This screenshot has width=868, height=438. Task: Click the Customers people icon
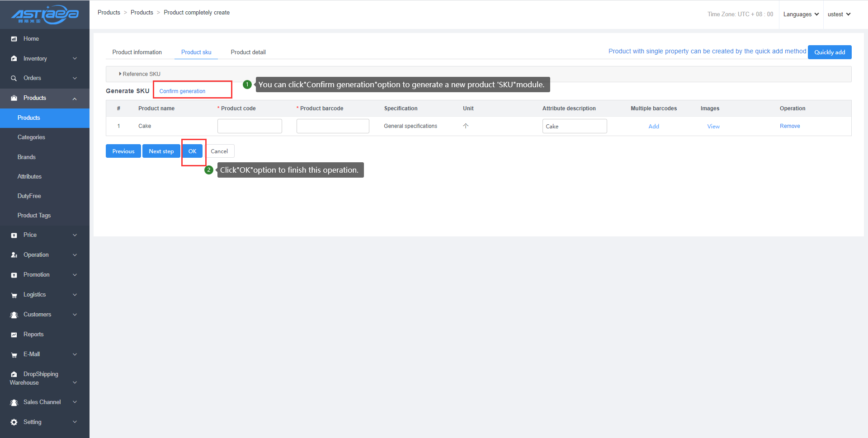tap(14, 315)
